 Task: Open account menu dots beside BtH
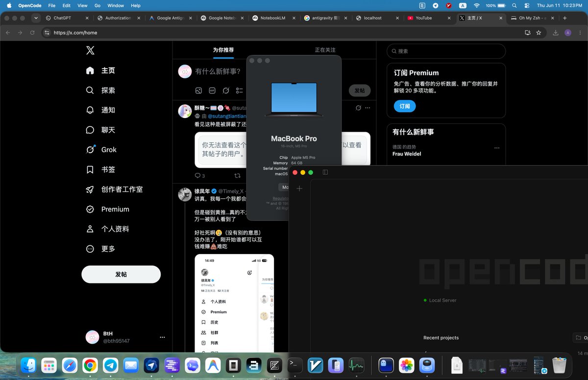coord(162,337)
